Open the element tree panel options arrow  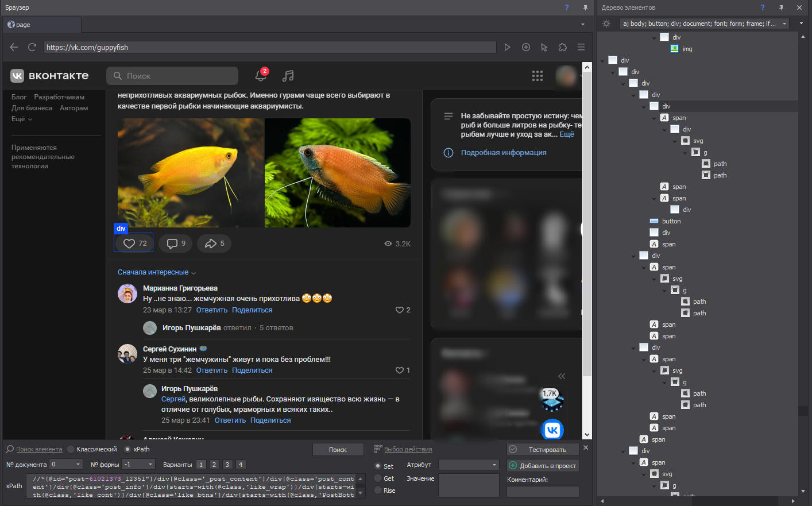[801, 24]
